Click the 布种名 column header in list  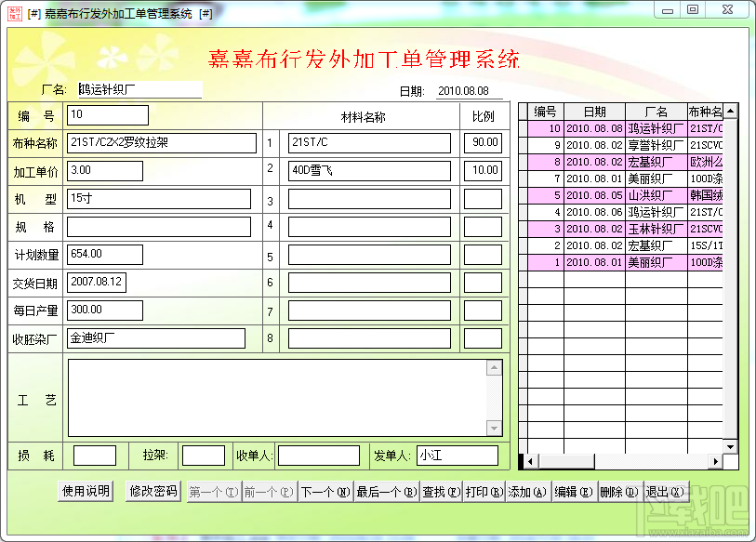[x=706, y=112]
